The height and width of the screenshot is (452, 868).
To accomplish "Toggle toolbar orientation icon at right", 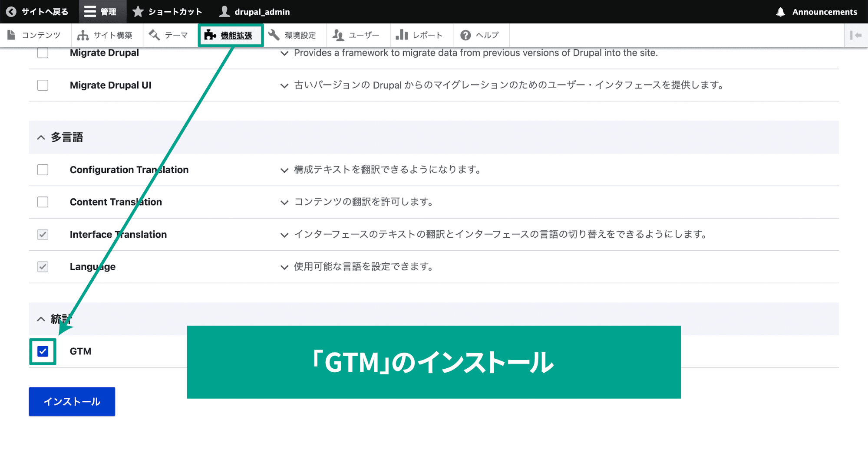I will (x=855, y=35).
